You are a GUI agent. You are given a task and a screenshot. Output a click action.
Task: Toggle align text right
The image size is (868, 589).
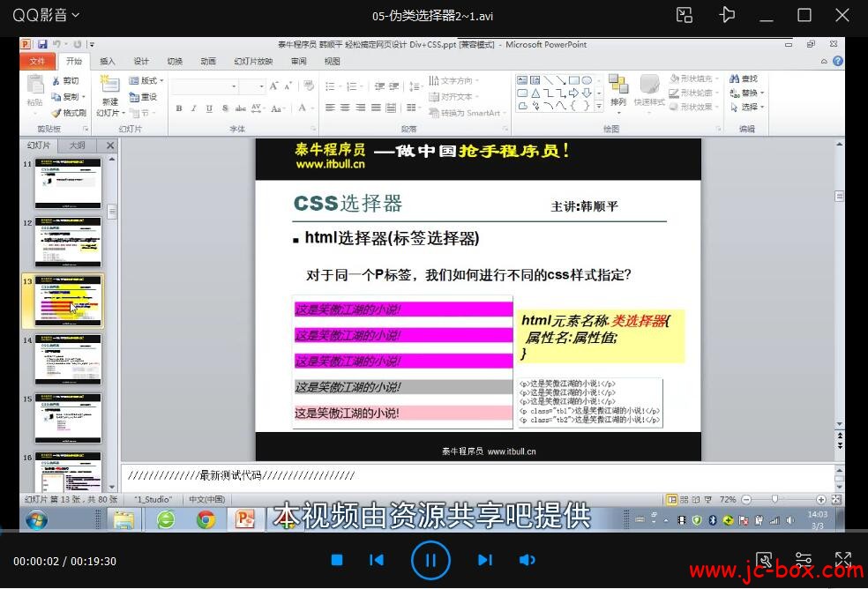361,108
